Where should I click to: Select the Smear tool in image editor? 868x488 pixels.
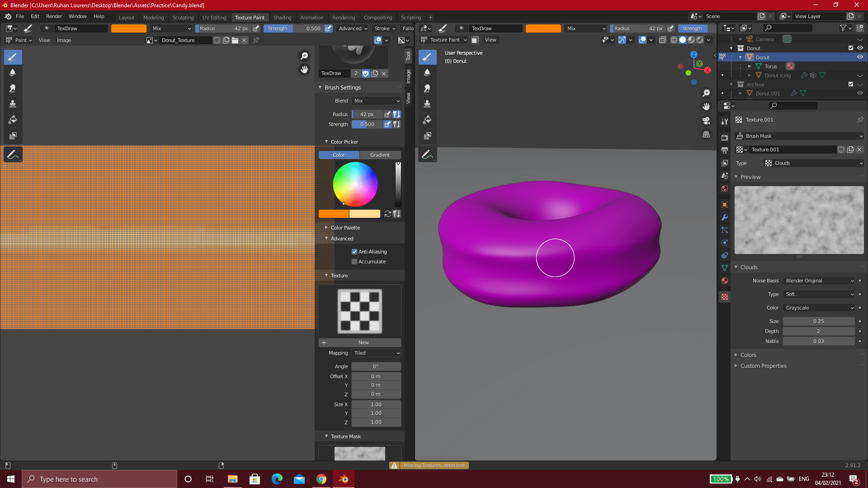13,89
